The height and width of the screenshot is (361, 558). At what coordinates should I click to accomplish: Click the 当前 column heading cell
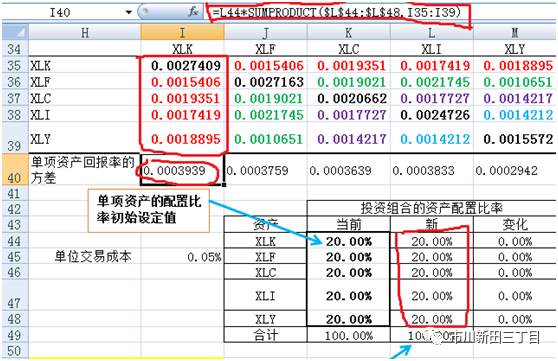(348, 224)
